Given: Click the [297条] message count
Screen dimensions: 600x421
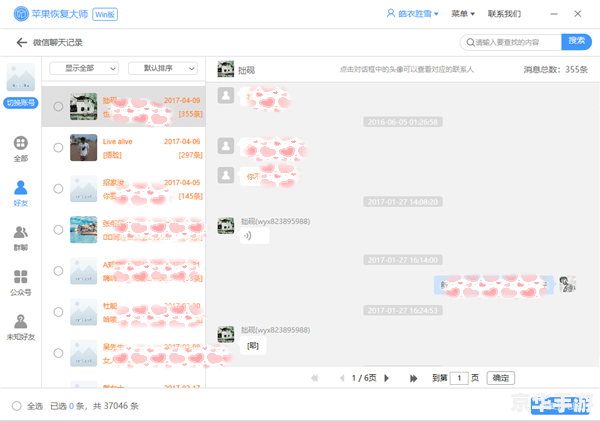Looking at the screenshot, I should pyautogui.click(x=190, y=155).
